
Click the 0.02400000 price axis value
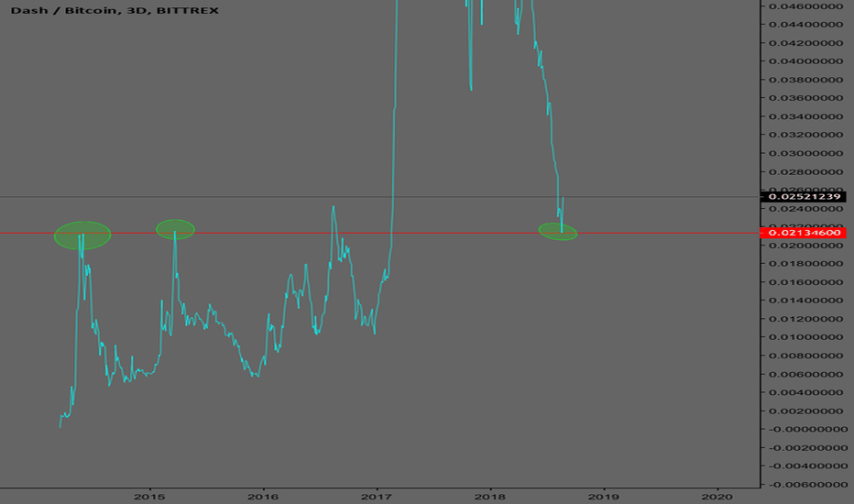[805, 209]
